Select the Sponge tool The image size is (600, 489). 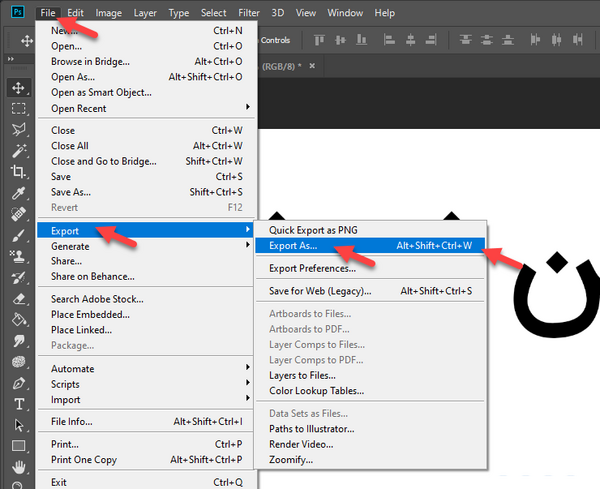(18, 361)
